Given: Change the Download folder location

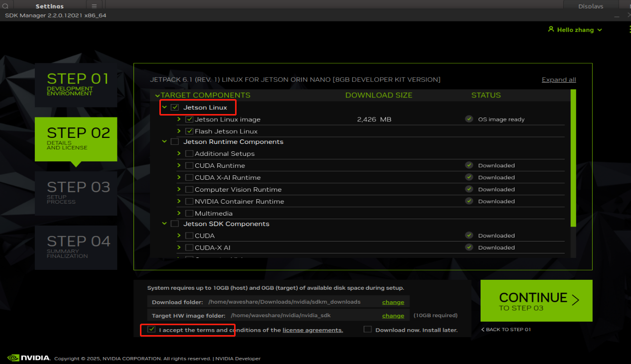Looking at the screenshot, I should tap(393, 302).
